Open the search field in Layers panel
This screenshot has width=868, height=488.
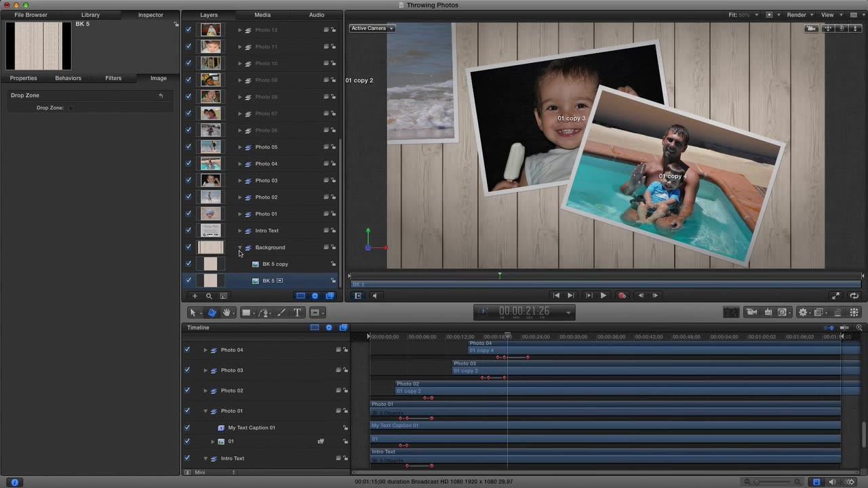pos(209,296)
